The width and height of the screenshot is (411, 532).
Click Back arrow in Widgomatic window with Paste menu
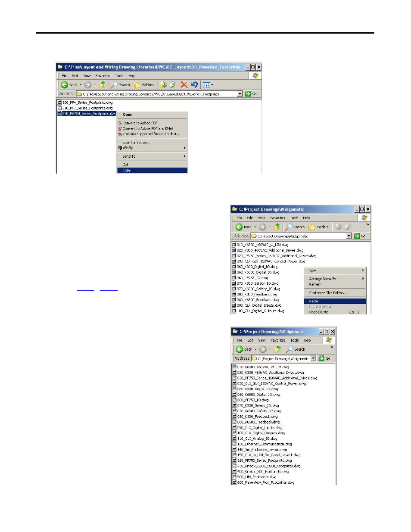tap(239, 227)
